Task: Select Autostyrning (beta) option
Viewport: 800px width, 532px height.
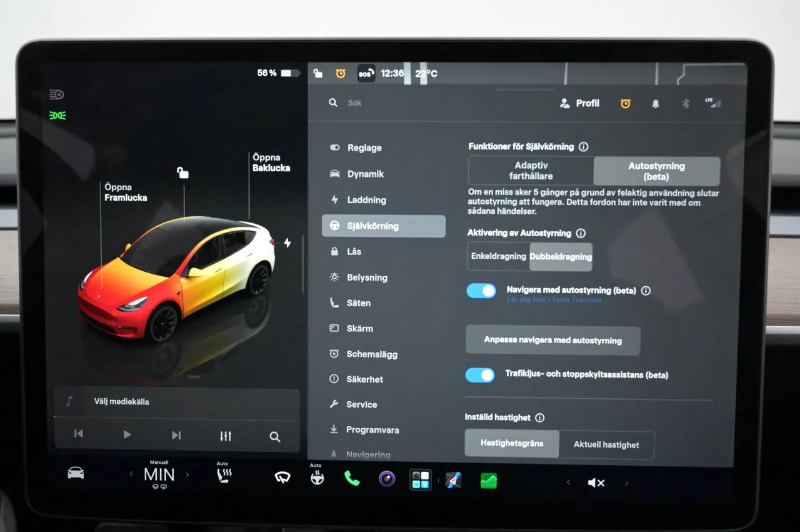Action: (x=657, y=171)
